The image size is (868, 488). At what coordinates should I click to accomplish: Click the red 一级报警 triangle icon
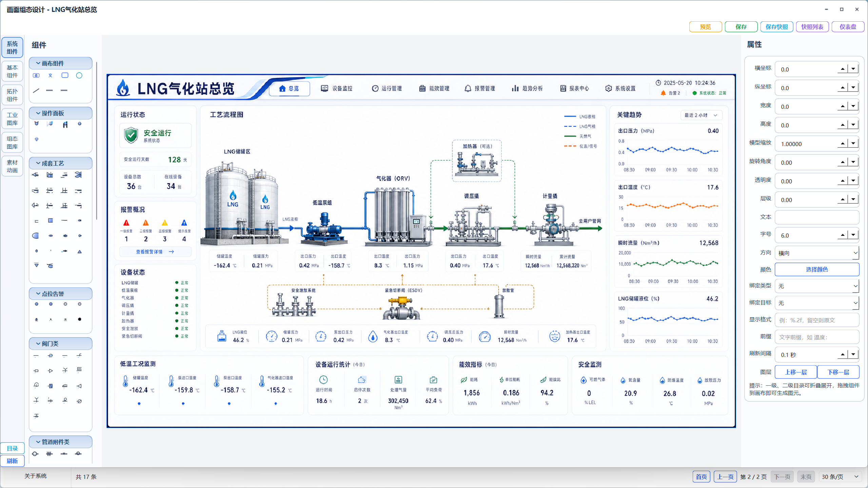pyautogui.click(x=126, y=223)
